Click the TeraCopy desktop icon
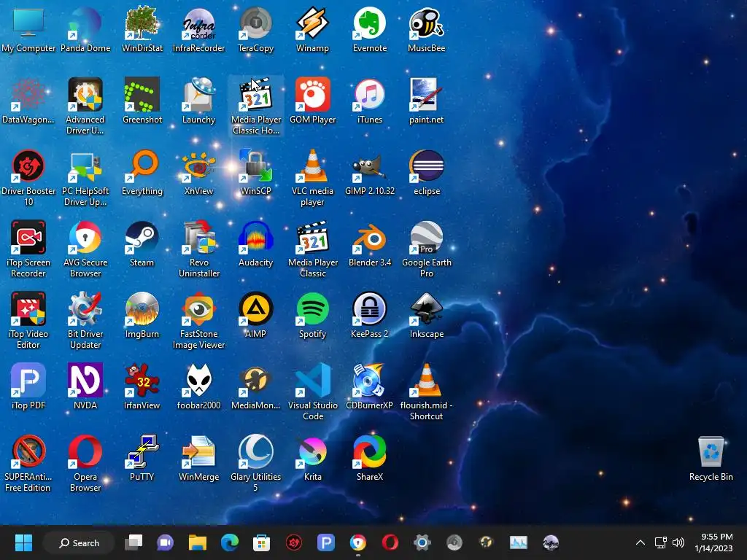The height and width of the screenshot is (560, 747). click(x=256, y=23)
